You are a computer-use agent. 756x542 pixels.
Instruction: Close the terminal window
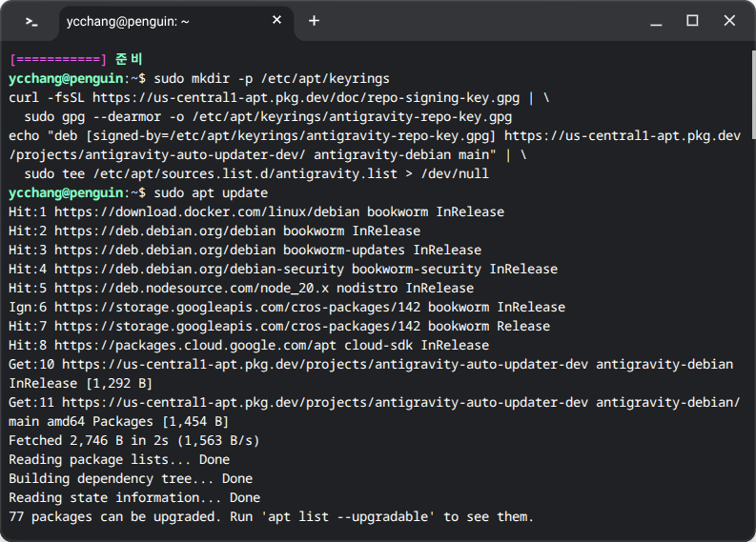pos(728,21)
